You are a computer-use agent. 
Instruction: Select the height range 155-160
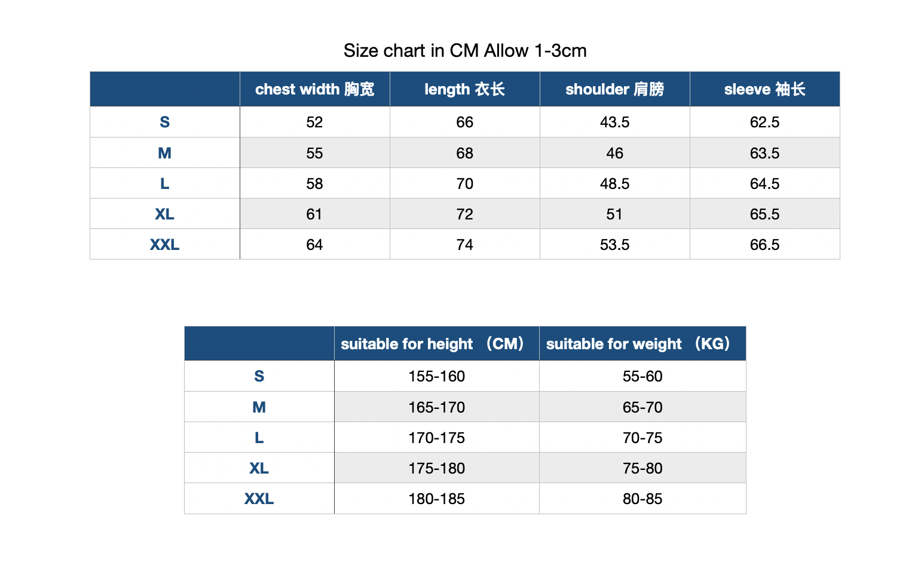coord(437,376)
